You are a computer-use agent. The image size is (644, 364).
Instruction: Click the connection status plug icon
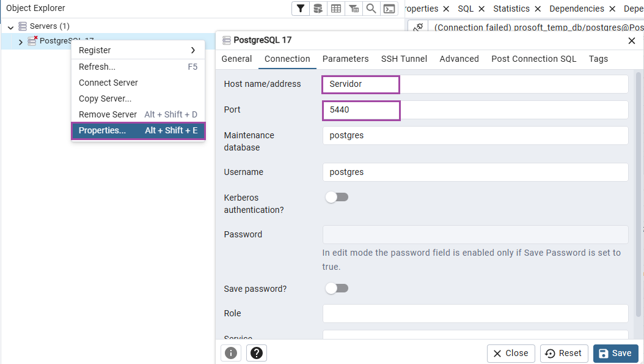click(x=418, y=28)
